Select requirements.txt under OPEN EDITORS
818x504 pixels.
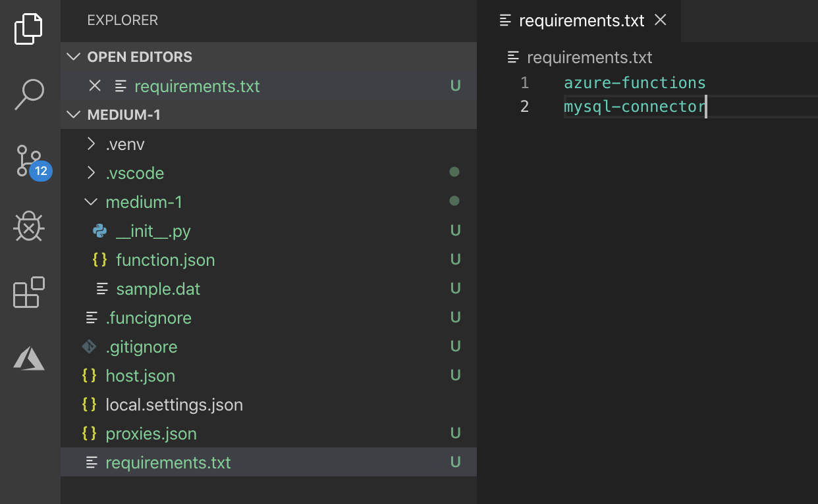tap(198, 86)
